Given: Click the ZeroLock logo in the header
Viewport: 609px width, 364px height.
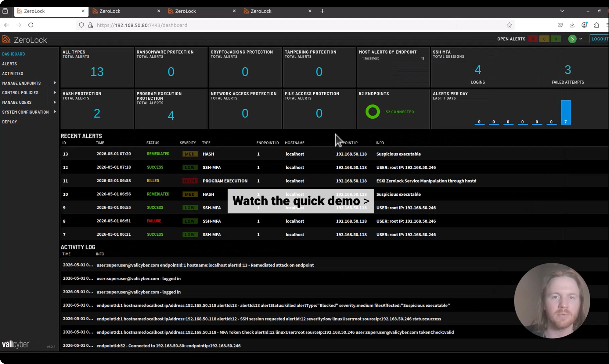Looking at the screenshot, I should [x=25, y=39].
